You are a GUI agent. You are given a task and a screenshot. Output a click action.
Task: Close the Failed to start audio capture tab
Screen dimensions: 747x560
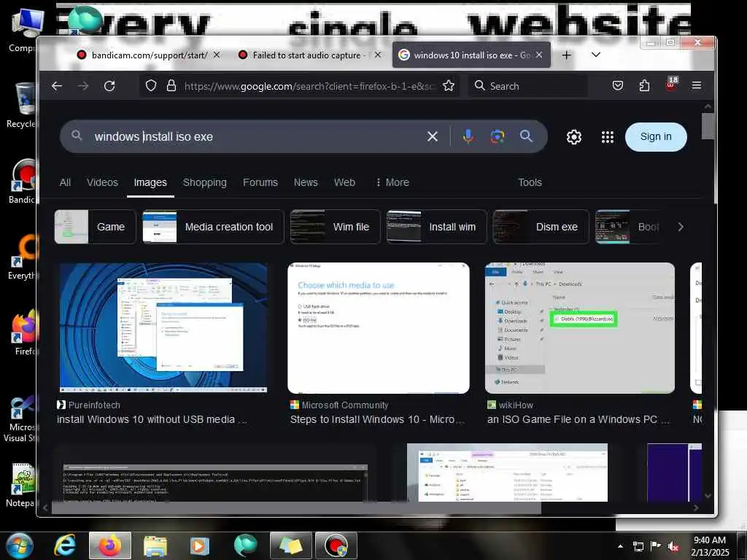point(378,55)
